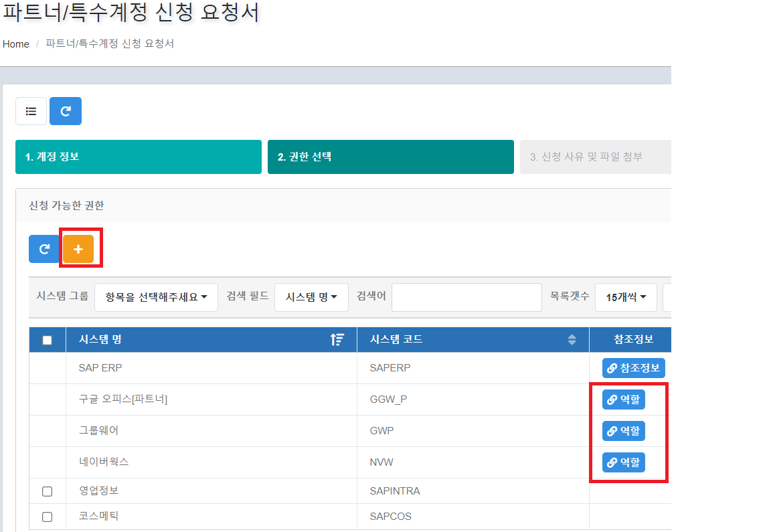The height and width of the screenshot is (532, 771).
Task: Check the 코스메틱 row checkbox
Action: click(x=48, y=517)
